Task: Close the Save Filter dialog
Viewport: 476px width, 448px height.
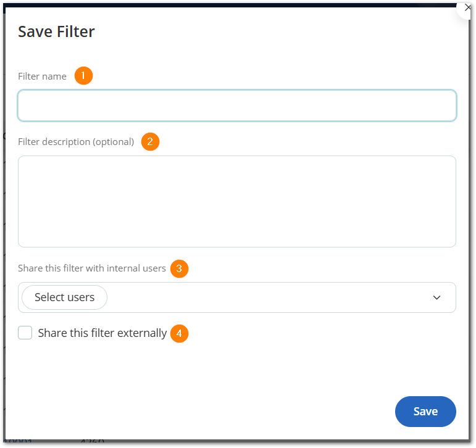Action: pyautogui.click(x=467, y=7)
